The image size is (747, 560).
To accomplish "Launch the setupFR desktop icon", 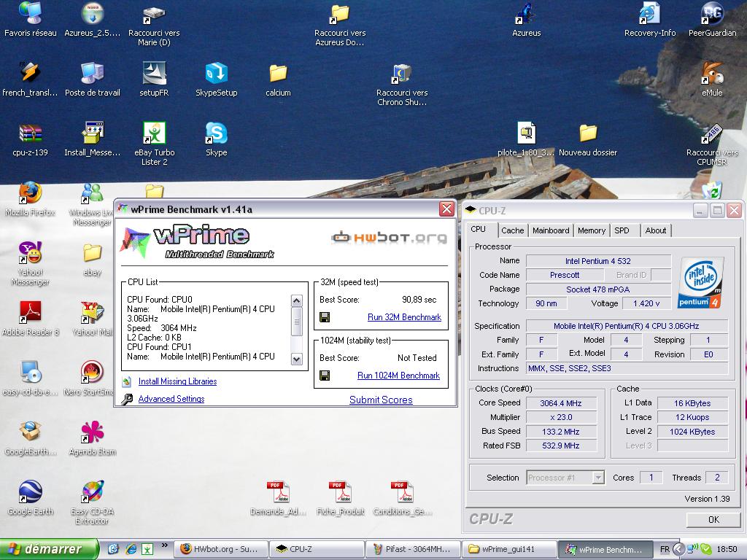I will (154, 79).
